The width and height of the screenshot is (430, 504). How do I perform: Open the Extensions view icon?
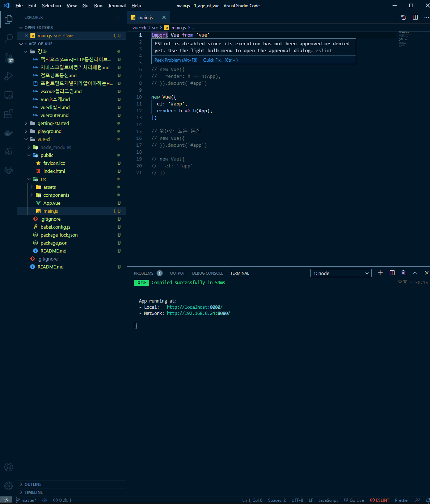tap(9, 114)
